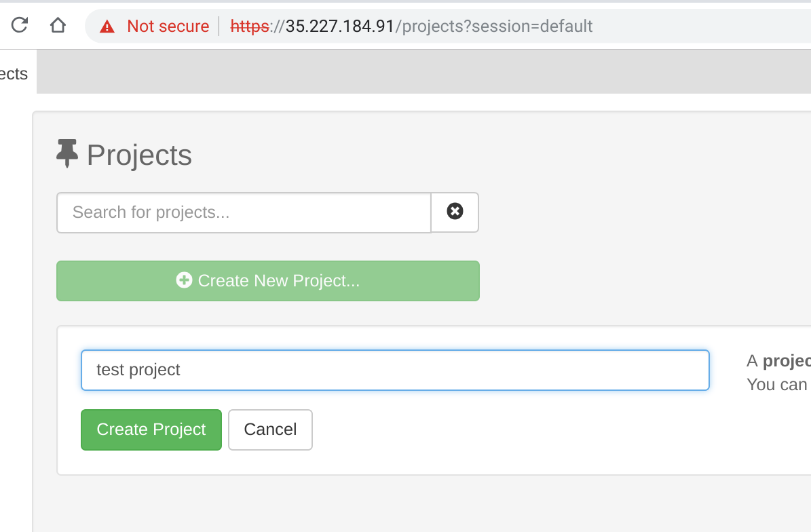Image resolution: width=811 pixels, height=532 pixels.
Task: Click the empty gray tab bar area
Action: 421,71
